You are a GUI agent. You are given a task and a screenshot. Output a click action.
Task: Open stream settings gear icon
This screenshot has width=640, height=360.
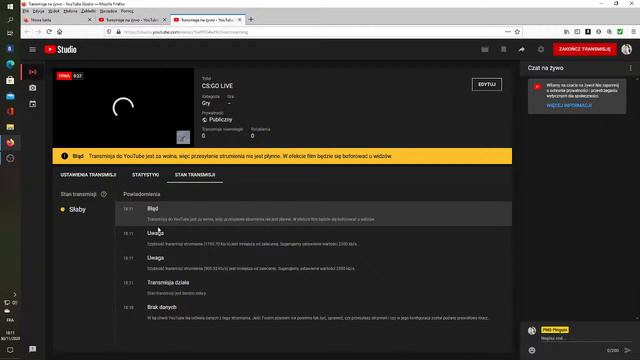(541, 49)
